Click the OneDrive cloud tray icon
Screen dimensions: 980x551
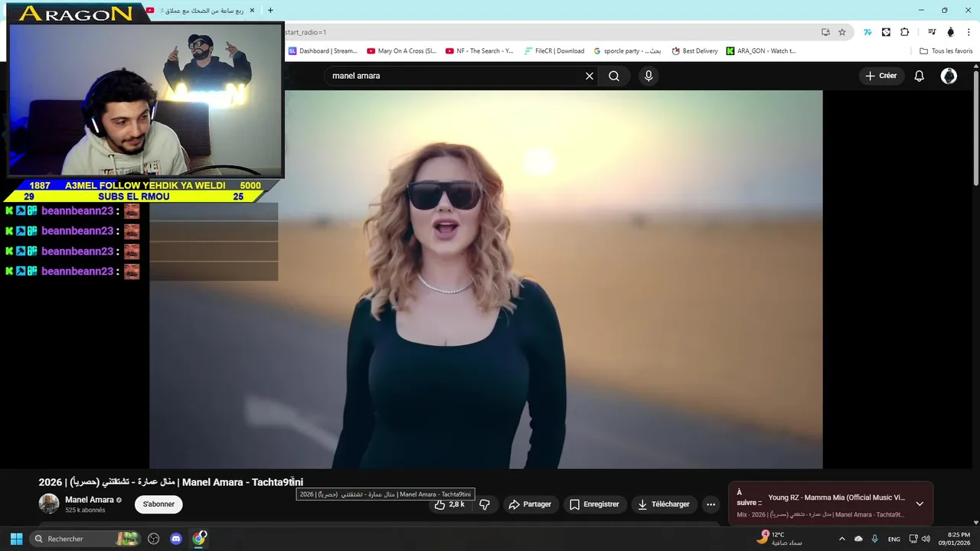(x=858, y=539)
